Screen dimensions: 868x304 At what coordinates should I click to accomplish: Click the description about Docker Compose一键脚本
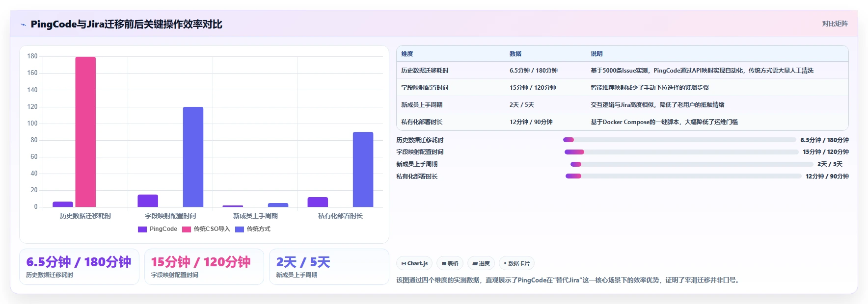pyautogui.click(x=664, y=122)
